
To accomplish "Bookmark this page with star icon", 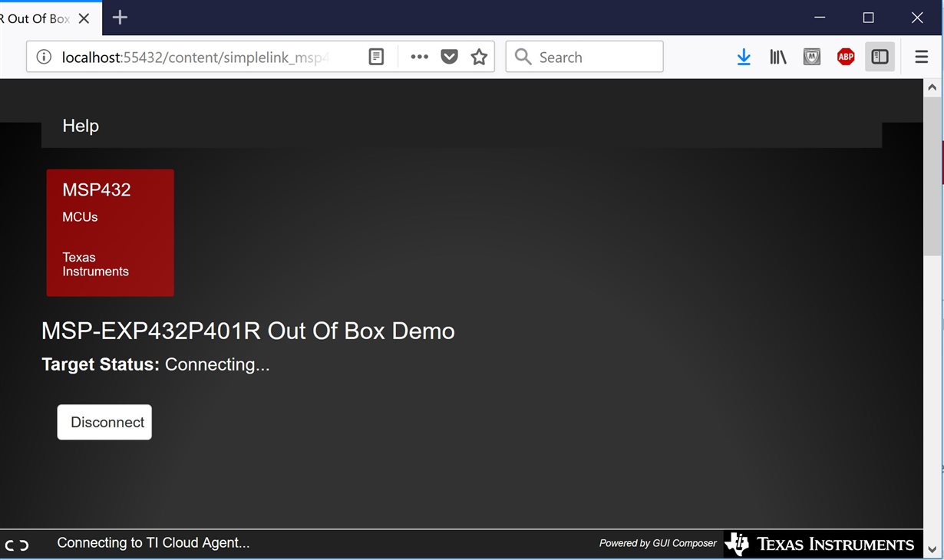I will pos(479,57).
